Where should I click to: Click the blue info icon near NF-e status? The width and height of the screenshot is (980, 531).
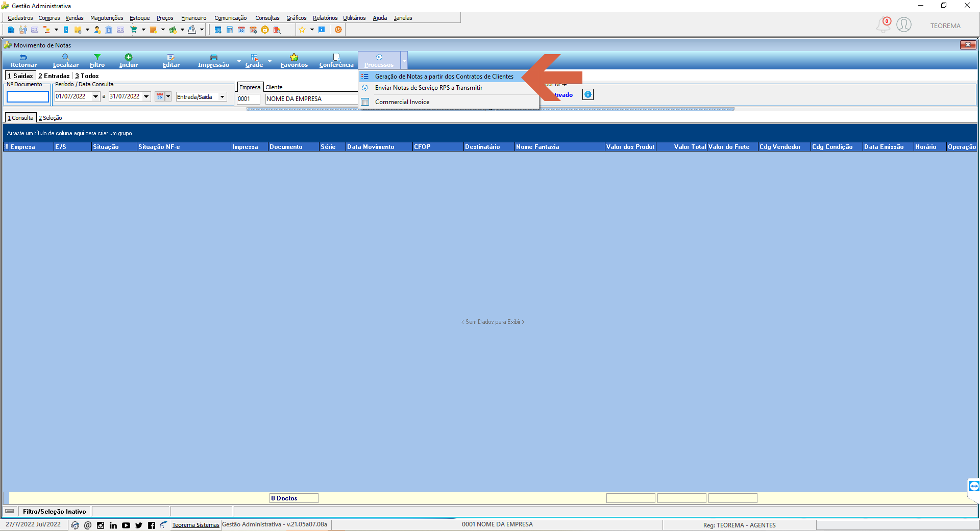point(588,94)
